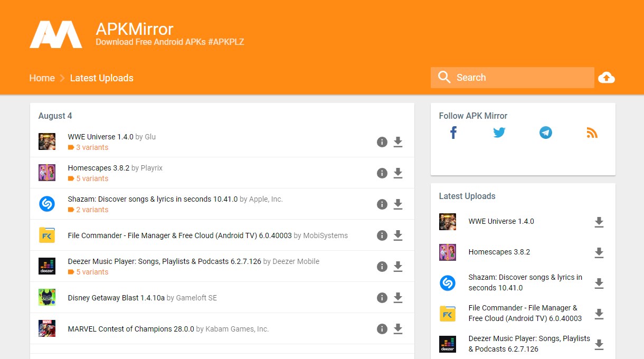This screenshot has width=644, height=359.
Task: Click inside the Search input field
Action: pyautogui.click(x=513, y=78)
